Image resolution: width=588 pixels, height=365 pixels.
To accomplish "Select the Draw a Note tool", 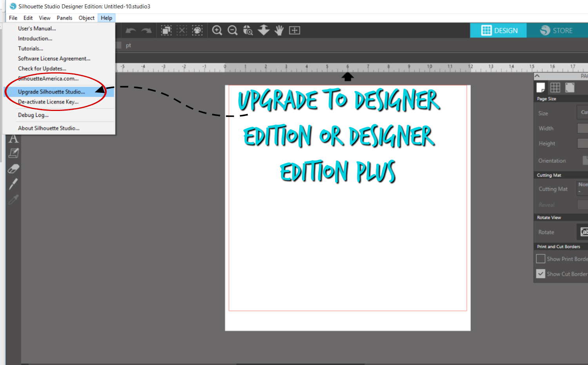I will (x=13, y=153).
